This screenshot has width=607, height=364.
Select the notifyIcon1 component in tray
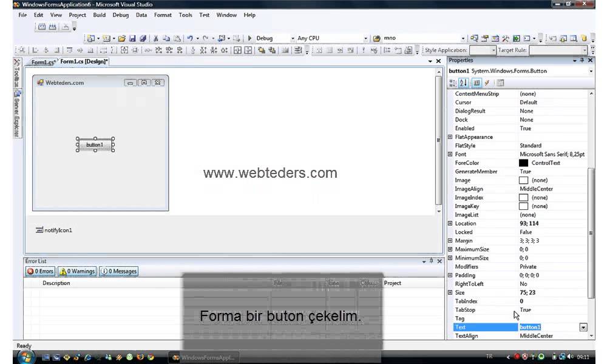coord(54,230)
